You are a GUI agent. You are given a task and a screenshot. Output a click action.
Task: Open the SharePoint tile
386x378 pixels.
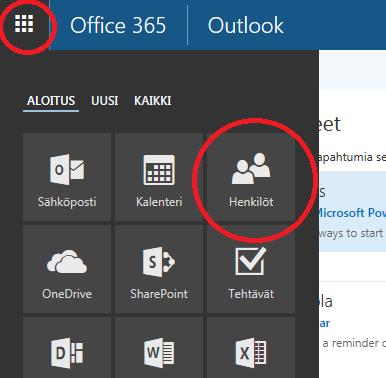159,269
